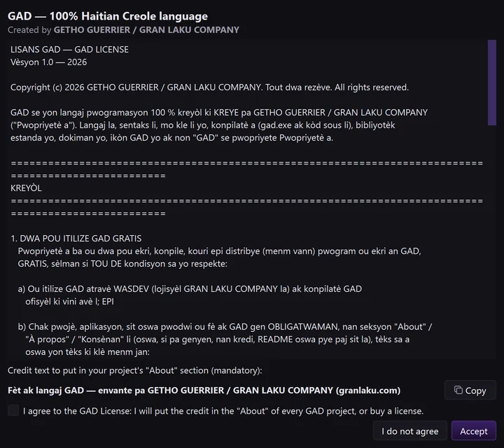Click clause b) about the About section
This screenshot has width=504, height=448.
click(x=225, y=339)
